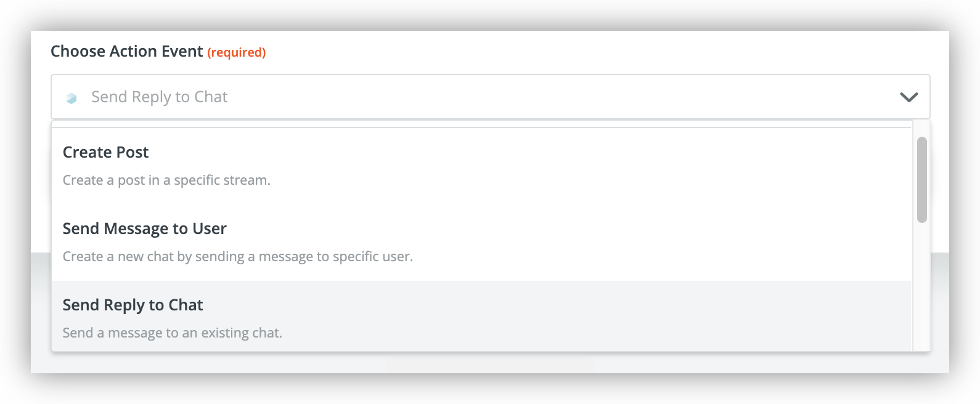This screenshot has height=404, width=980.
Task: Collapse the Action Event dropdown using the chevron arrow
Action: tap(909, 97)
